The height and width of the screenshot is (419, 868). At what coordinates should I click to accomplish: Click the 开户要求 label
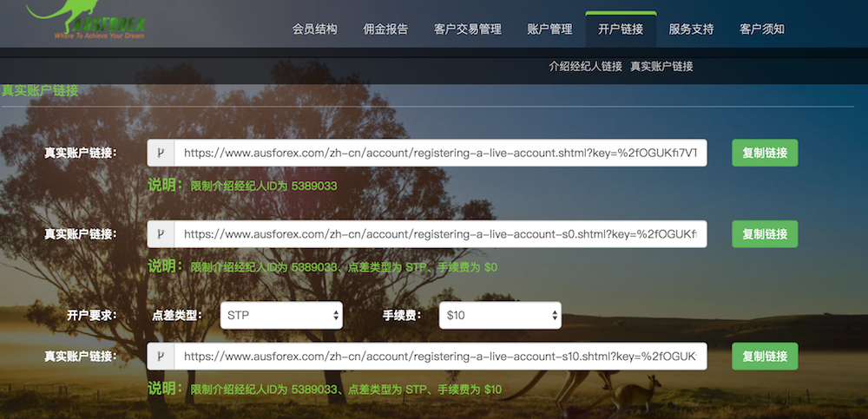click(x=92, y=316)
